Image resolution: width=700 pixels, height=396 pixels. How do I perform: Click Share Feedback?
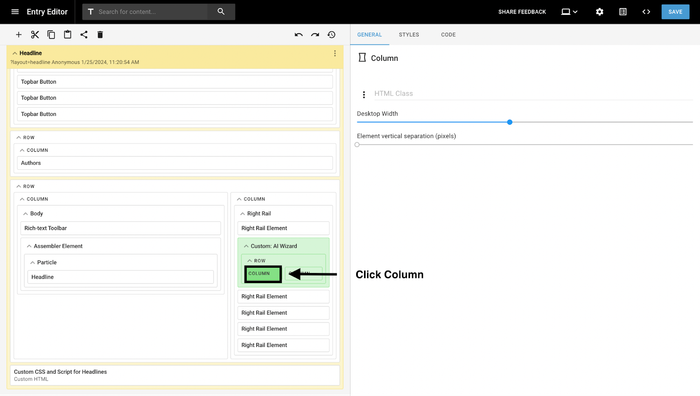click(522, 12)
